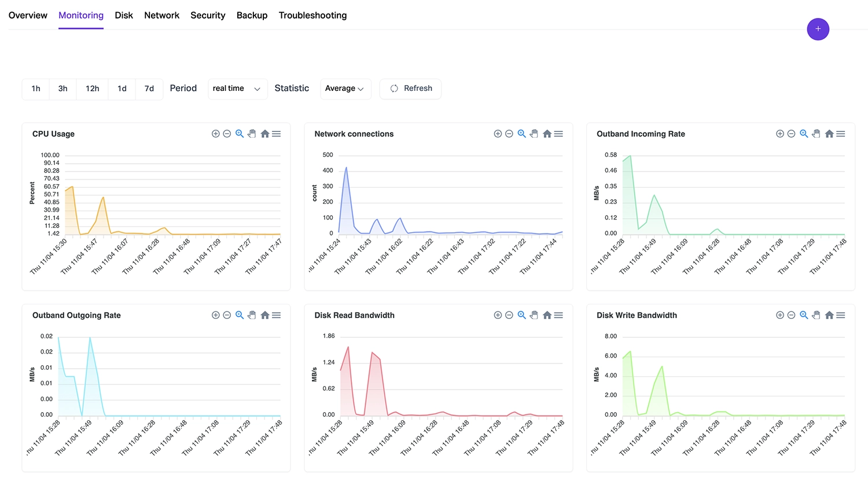Zoom out on Disk Read Bandwidth chart
The image size is (868, 481).
pyautogui.click(x=509, y=315)
